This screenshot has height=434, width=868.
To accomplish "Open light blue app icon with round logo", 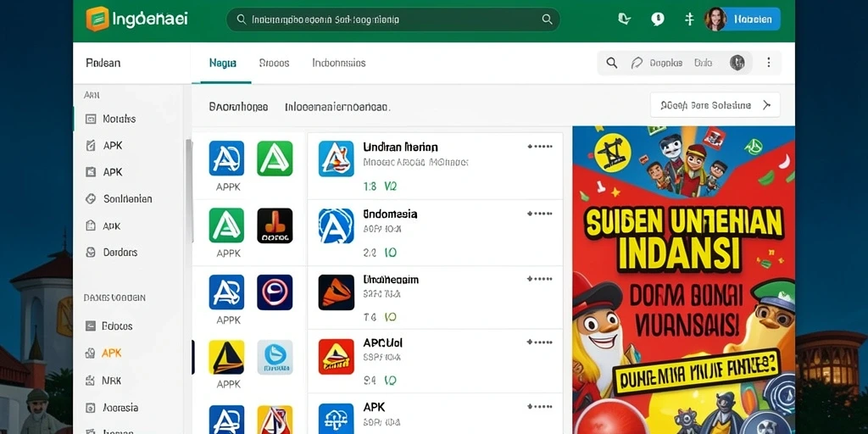I will coord(275,358).
